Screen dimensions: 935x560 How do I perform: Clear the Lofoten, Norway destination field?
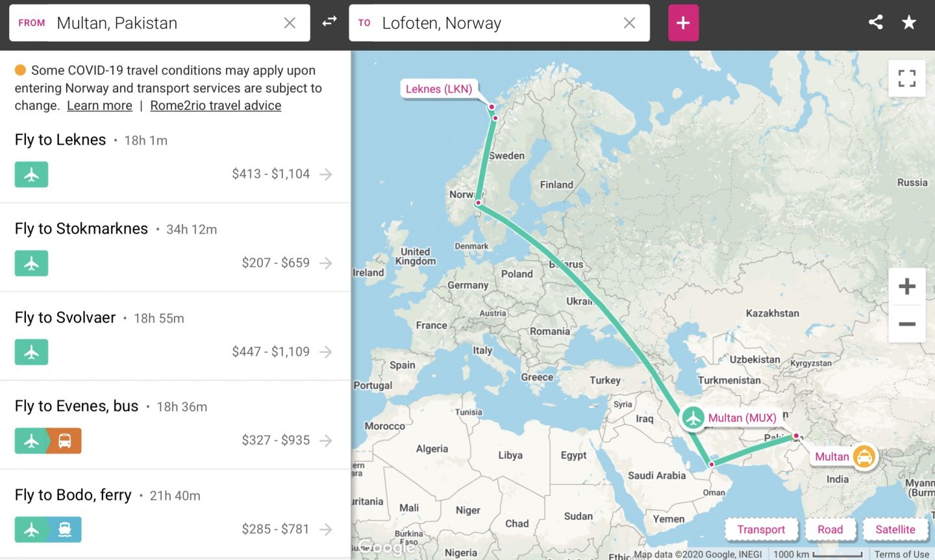(x=629, y=23)
